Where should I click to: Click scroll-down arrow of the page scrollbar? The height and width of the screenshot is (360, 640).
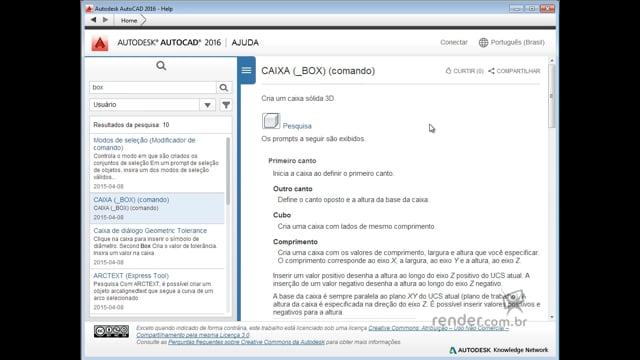[x=552, y=317]
